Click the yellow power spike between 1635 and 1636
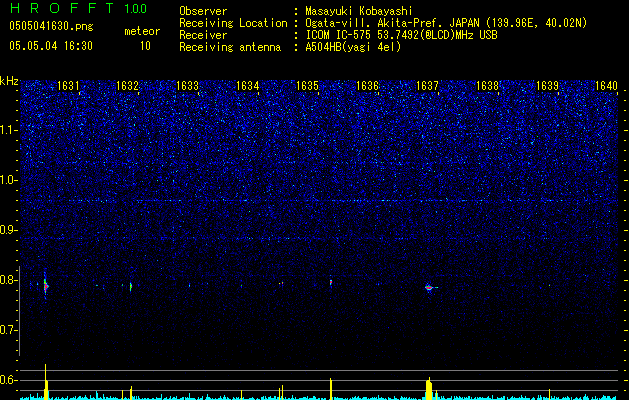The width and height of the screenshot is (629, 400). [331, 389]
